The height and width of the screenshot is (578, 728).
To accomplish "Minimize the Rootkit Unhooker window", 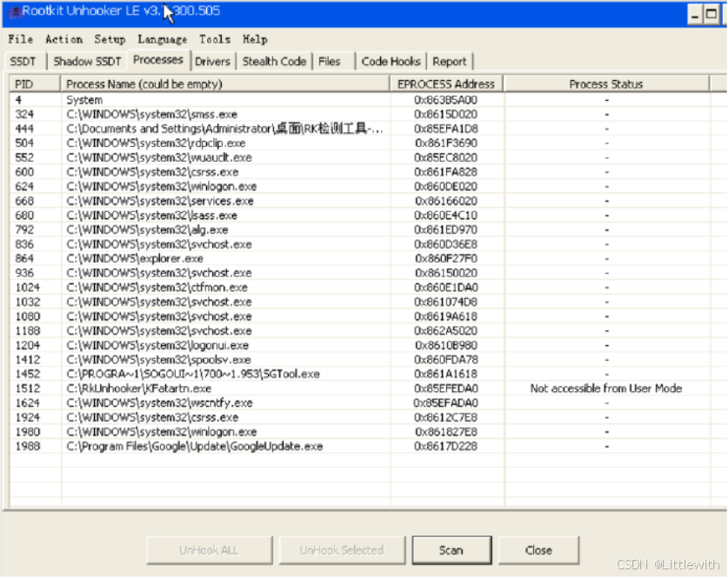I will pos(695,15).
